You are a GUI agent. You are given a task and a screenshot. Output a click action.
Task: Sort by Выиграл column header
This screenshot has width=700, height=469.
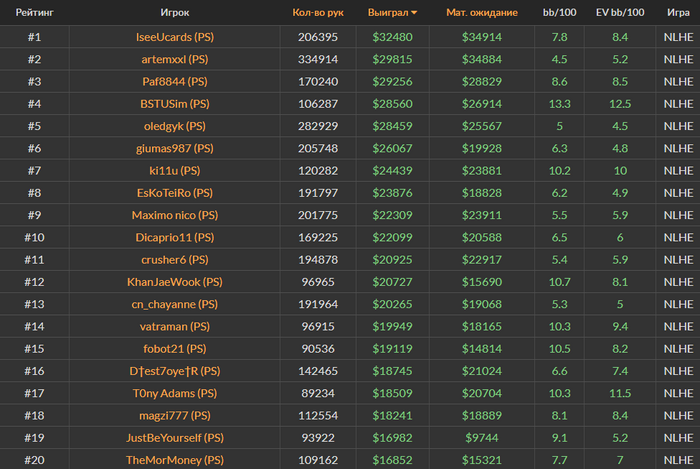(x=388, y=12)
